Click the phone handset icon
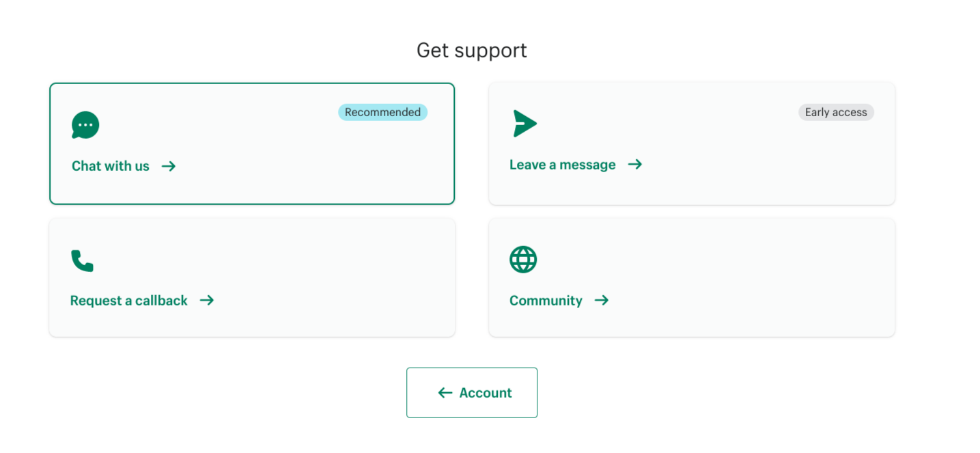This screenshot has width=980, height=453. (82, 260)
